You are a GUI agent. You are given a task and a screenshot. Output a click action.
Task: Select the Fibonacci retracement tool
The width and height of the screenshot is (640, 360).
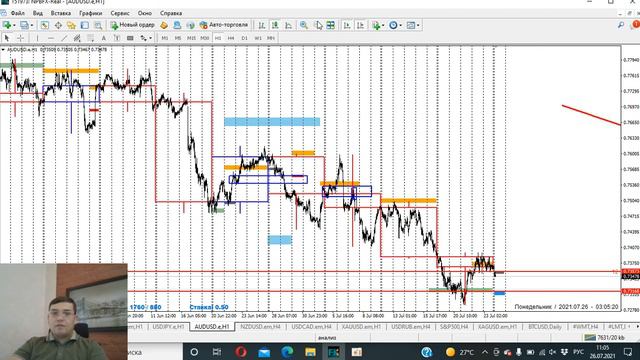(x=90, y=38)
